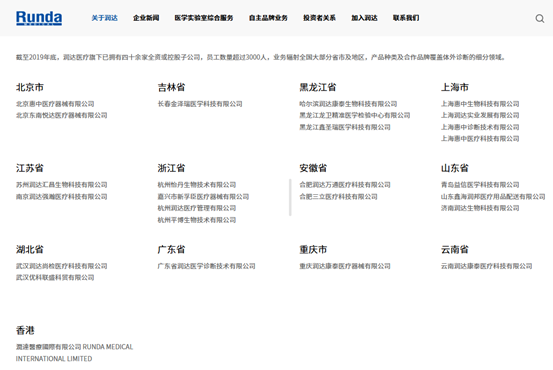553x370 pixels.
Task: Open the 医学实验室综合服务 menu item
Action: [x=204, y=18]
